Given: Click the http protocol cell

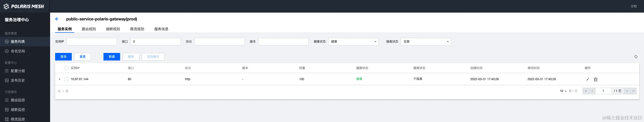Looking at the screenshot, I should pos(188,79).
